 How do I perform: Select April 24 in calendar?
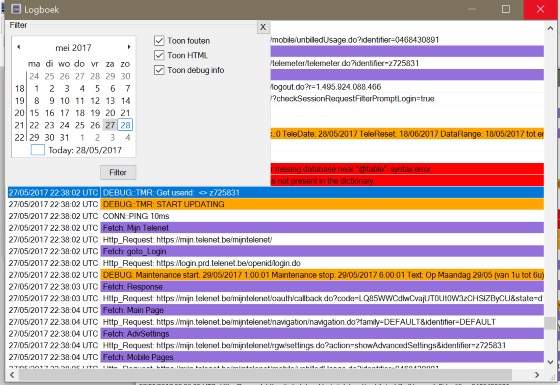(34, 76)
